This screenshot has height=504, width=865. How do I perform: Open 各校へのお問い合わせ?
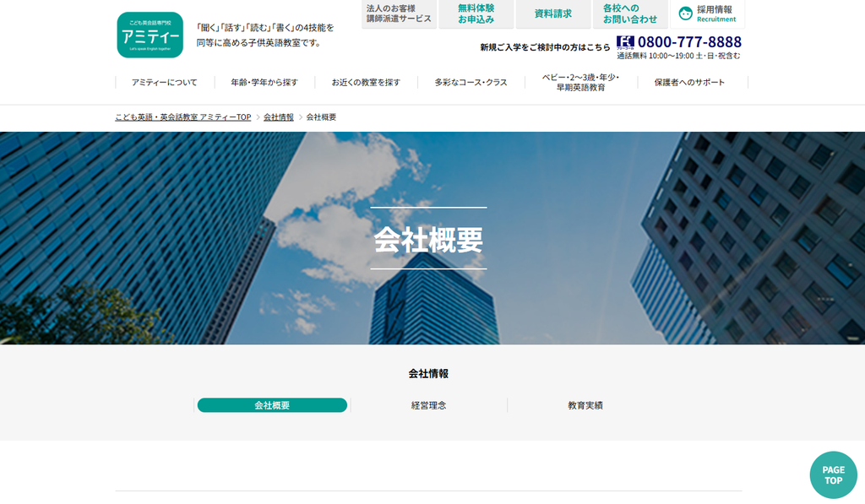coord(630,14)
